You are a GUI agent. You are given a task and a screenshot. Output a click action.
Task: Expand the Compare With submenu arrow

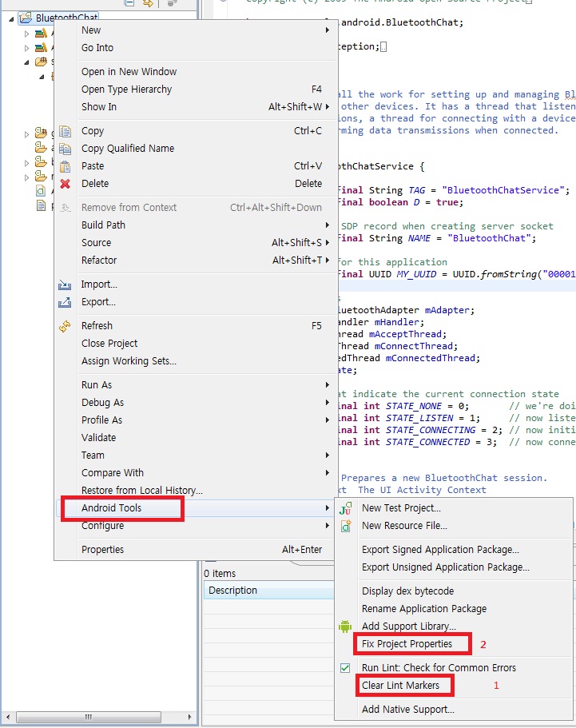point(328,472)
